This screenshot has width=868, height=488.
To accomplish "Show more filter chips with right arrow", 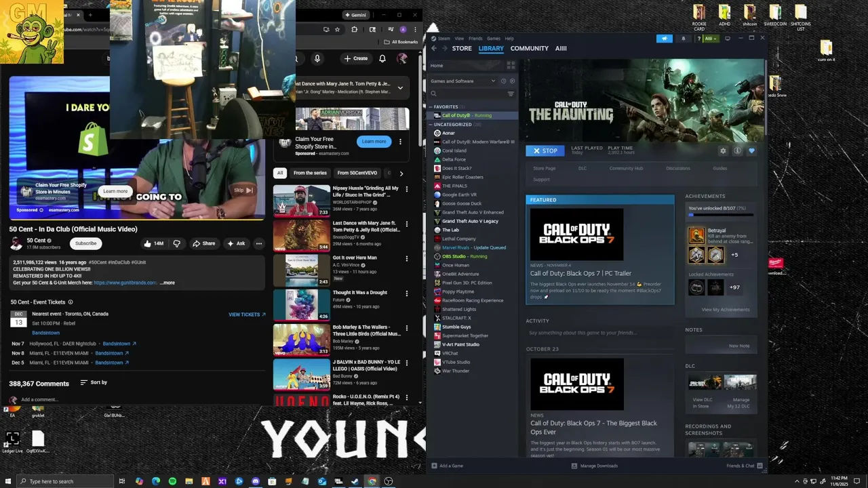I will coord(401,174).
